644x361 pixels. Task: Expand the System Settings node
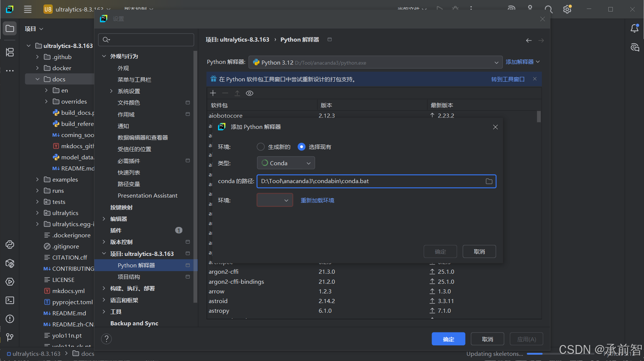(x=111, y=91)
